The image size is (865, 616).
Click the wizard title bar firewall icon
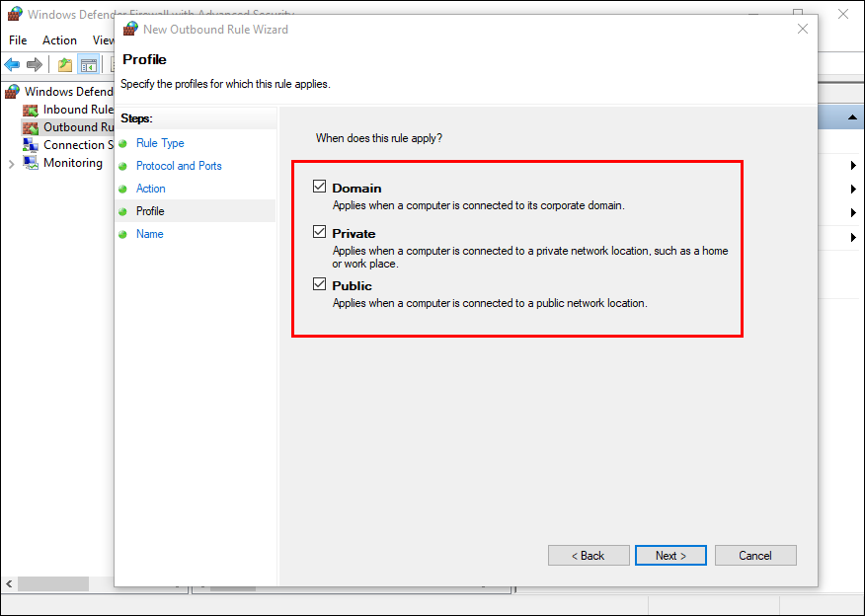point(130,29)
